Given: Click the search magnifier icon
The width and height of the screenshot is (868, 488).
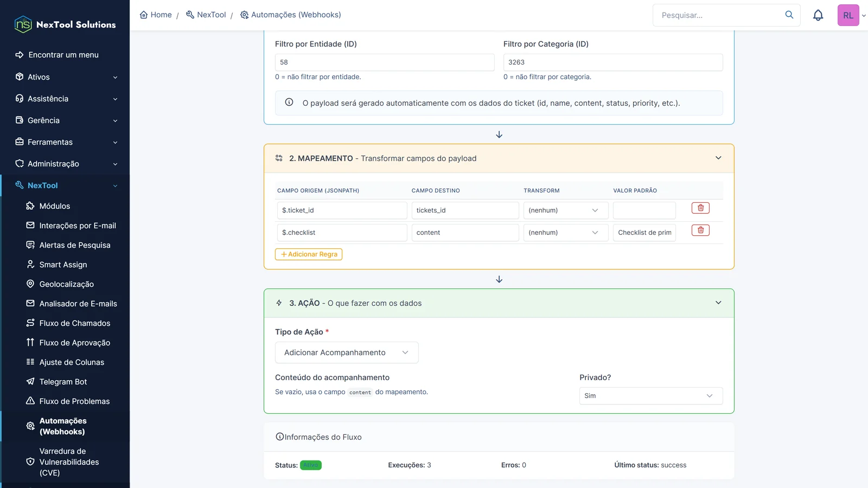Looking at the screenshot, I should tap(789, 15).
